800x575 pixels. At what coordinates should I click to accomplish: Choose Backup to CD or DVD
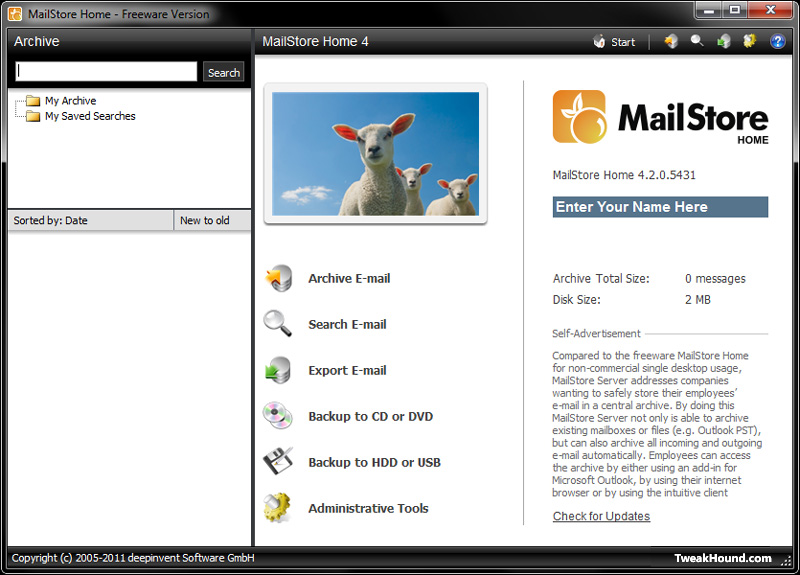(370, 416)
